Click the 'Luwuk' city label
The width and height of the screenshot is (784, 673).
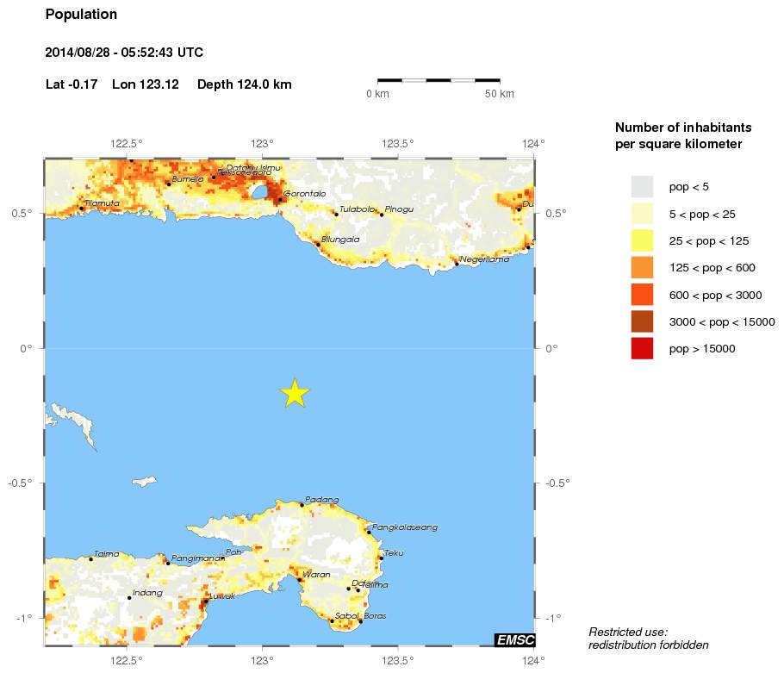tap(222, 596)
